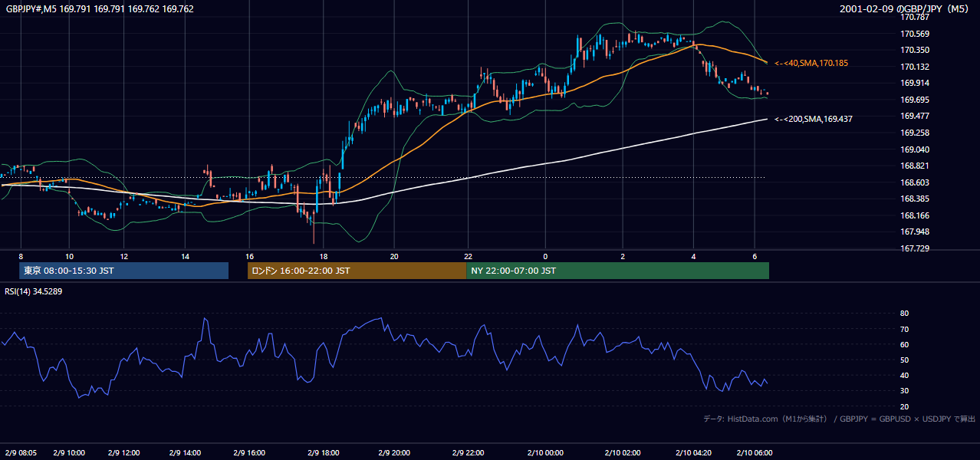The image size is (980, 460).
Task: Click the London 16:00-22:00 JST session bar
Action: [357, 271]
